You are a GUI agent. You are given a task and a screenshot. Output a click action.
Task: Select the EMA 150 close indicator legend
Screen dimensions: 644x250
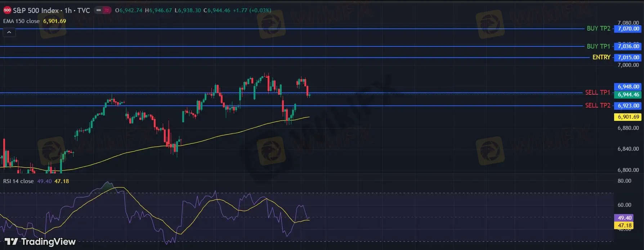[x=22, y=21]
